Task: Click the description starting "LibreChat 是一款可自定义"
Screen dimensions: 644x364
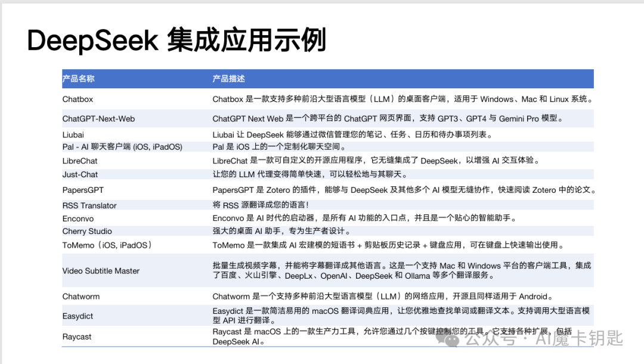Action: coord(377,161)
